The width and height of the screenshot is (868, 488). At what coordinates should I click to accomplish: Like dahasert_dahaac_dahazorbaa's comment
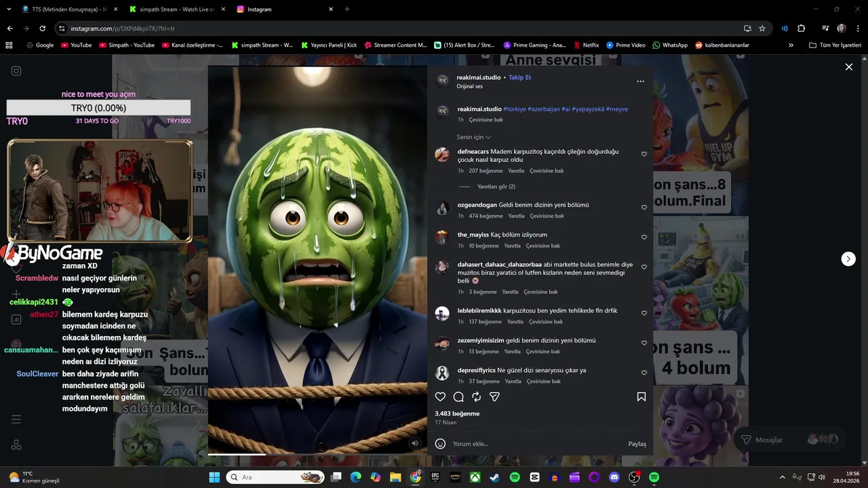click(x=644, y=267)
